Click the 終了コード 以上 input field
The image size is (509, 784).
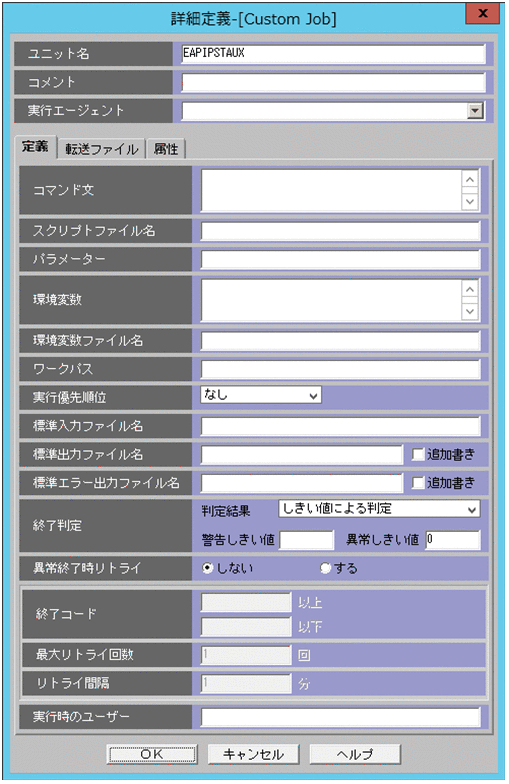(246, 602)
